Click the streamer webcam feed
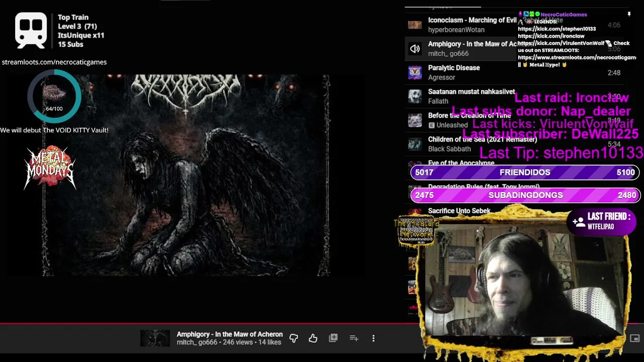 [x=523, y=279]
